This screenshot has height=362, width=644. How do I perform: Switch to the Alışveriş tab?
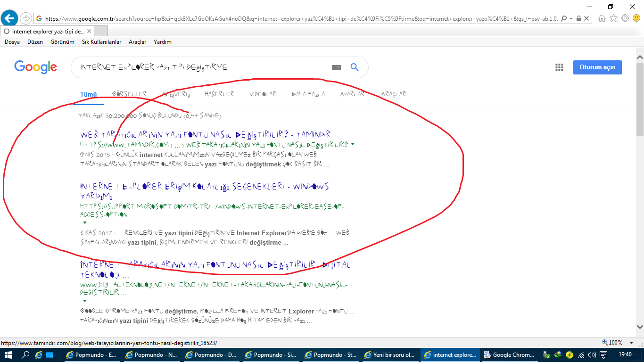[x=176, y=94]
